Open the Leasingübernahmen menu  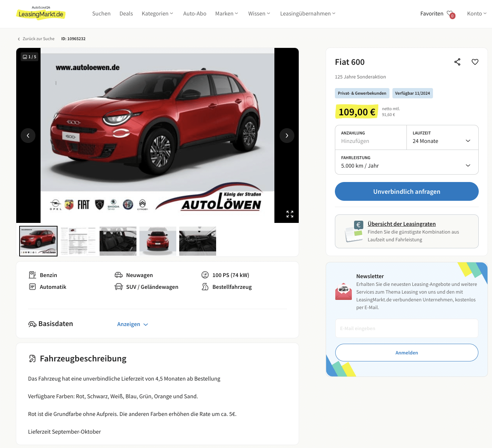[x=308, y=14]
